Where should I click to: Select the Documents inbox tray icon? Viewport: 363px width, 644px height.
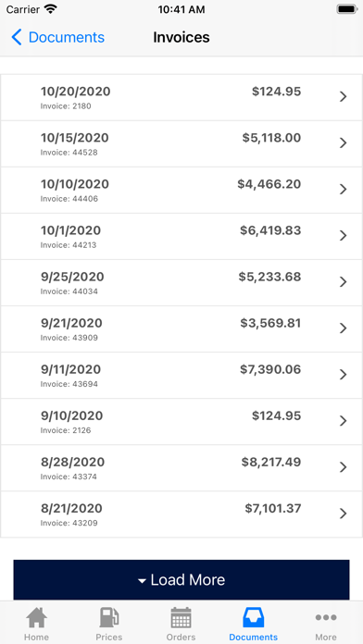253,617
